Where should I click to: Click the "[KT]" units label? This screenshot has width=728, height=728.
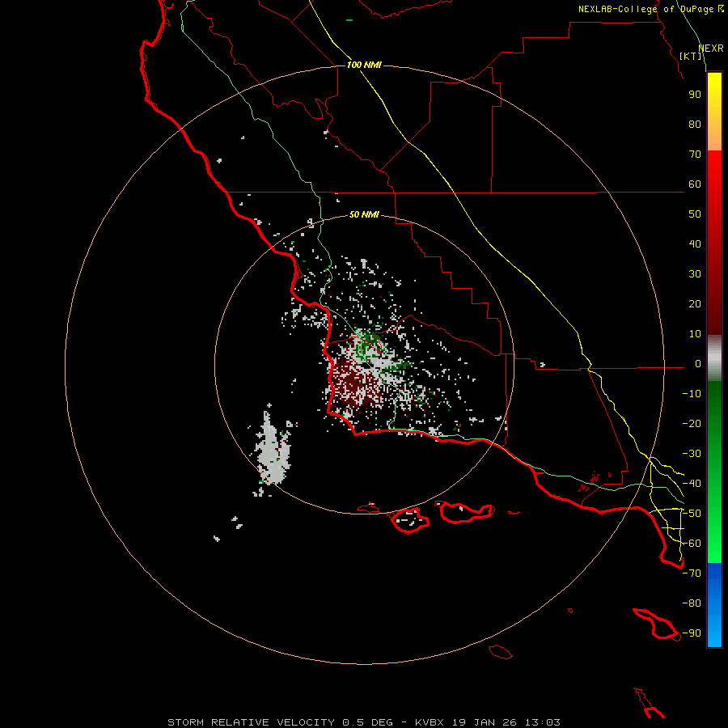691,56
